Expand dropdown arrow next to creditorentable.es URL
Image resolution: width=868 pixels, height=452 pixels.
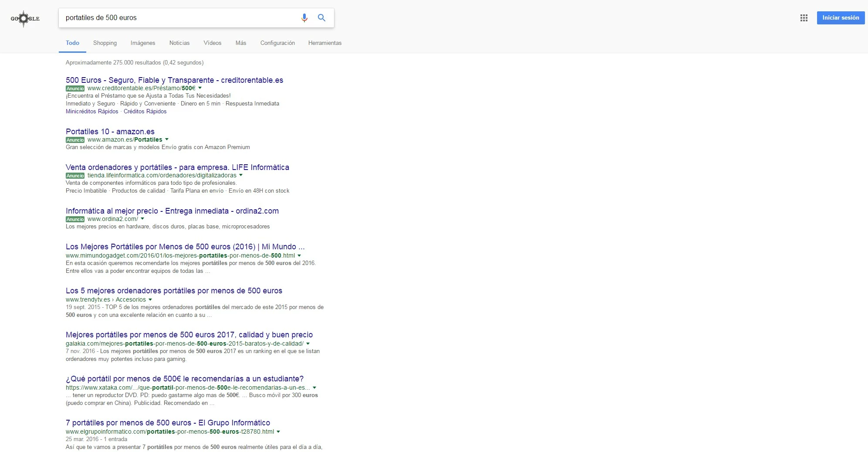point(200,88)
